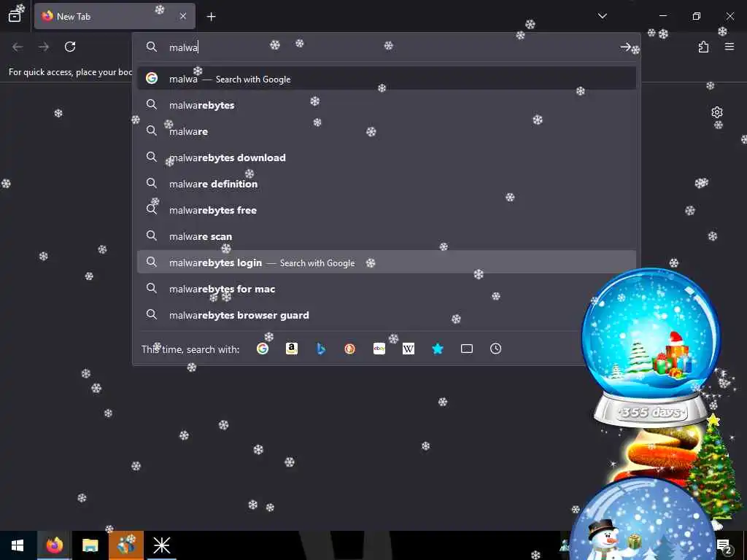Open a new tab with plus button
Screen dimensions: 747x560
click(211, 17)
